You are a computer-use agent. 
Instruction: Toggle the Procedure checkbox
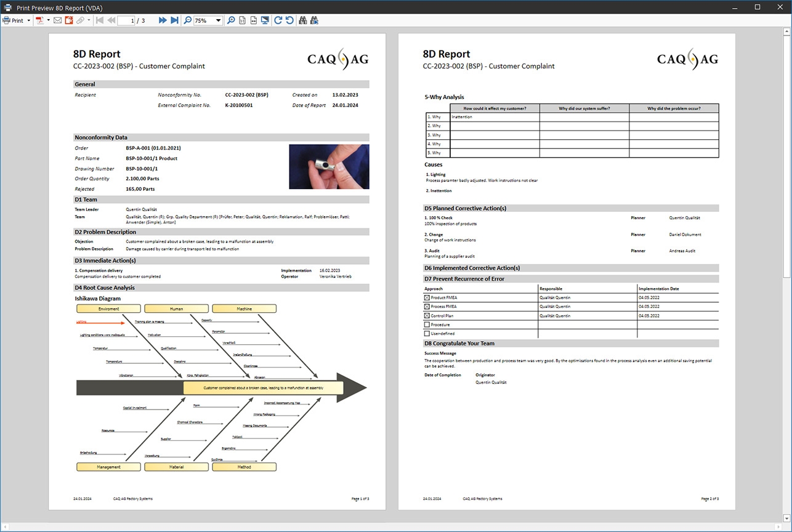pos(427,324)
